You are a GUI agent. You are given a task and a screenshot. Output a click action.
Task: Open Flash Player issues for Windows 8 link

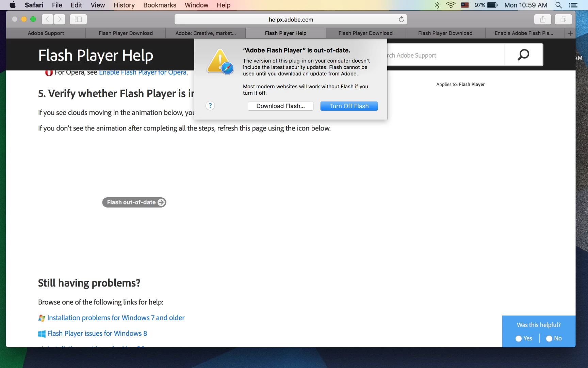click(97, 334)
